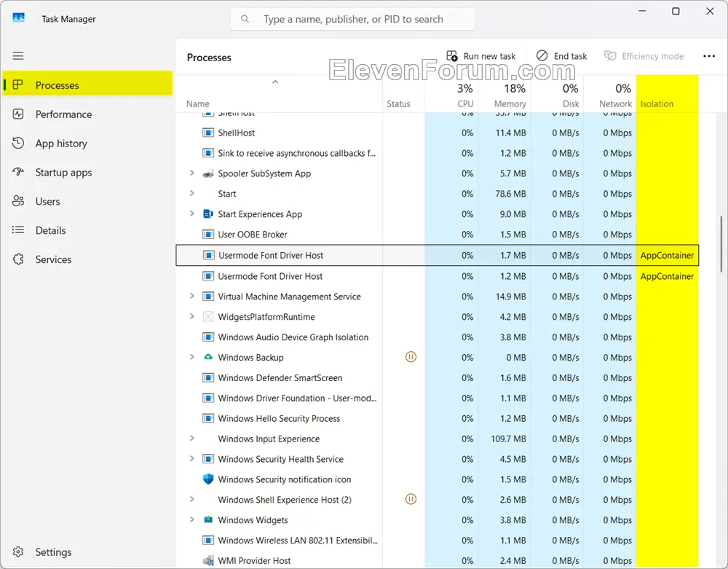This screenshot has width=728, height=569.
Task: Sort by the Network column header
Action: tap(609, 94)
